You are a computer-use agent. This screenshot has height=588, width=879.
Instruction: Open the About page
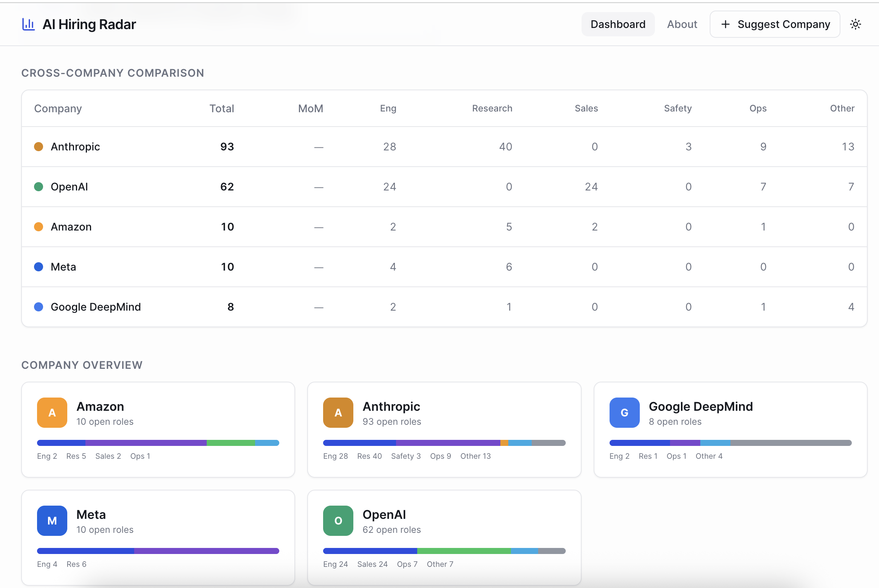682,24
